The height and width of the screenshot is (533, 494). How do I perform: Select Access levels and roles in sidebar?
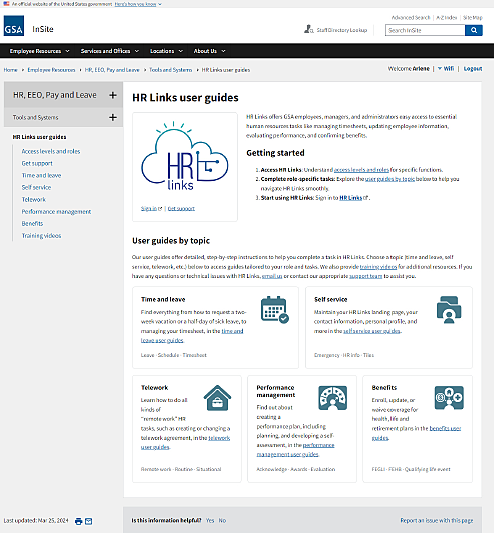click(x=51, y=151)
